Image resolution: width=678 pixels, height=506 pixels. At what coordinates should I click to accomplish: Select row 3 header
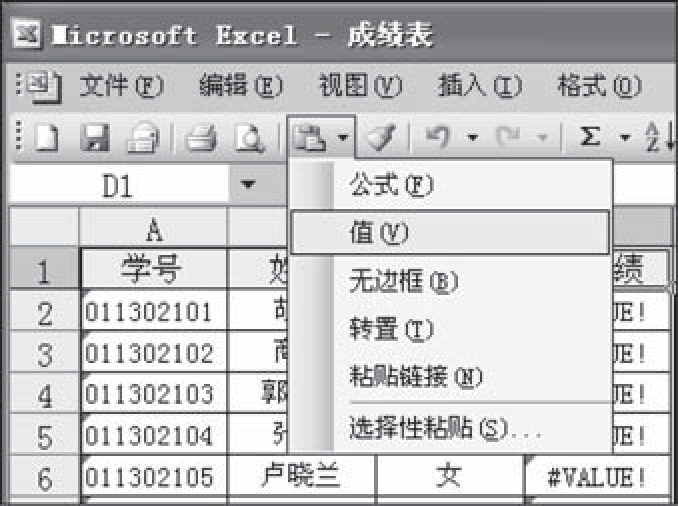click(44, 352)
